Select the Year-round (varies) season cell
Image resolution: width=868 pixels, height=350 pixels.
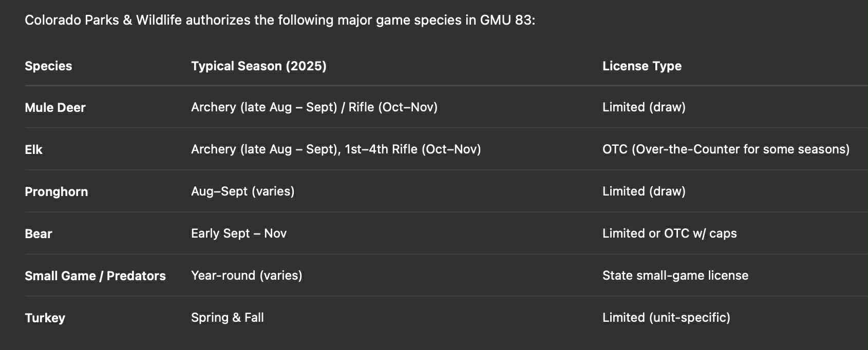(x=247, y=276)
